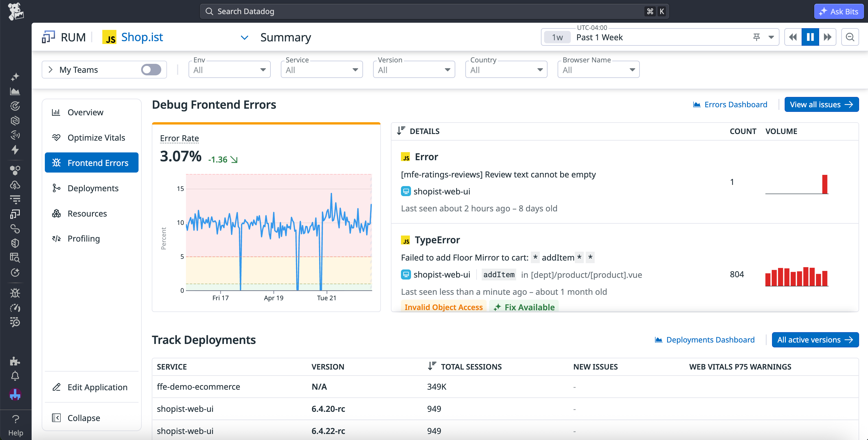Viewport: 868px width, 440px height.
Task: Click the lightning bolt icon in left sidebar
Action: coord(15,150)
